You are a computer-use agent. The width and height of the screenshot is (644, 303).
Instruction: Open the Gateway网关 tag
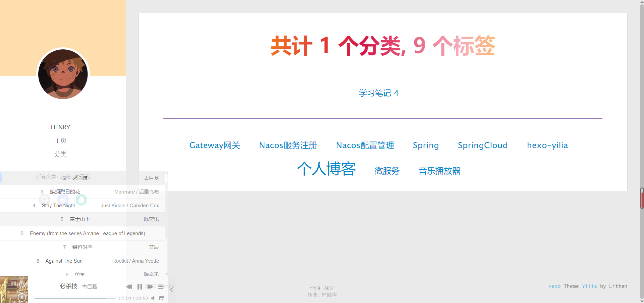click(215, 145)
